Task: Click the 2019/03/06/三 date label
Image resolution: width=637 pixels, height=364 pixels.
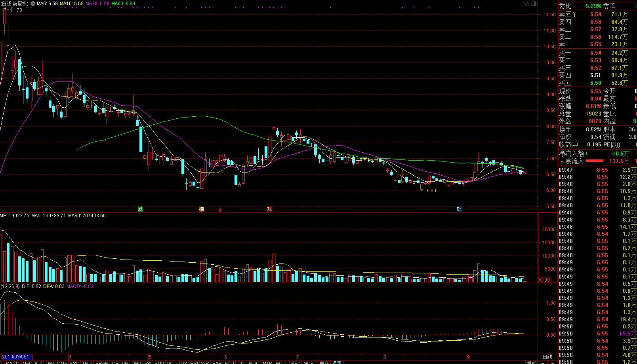Action: pyautogui.click(x=17, y=357)
